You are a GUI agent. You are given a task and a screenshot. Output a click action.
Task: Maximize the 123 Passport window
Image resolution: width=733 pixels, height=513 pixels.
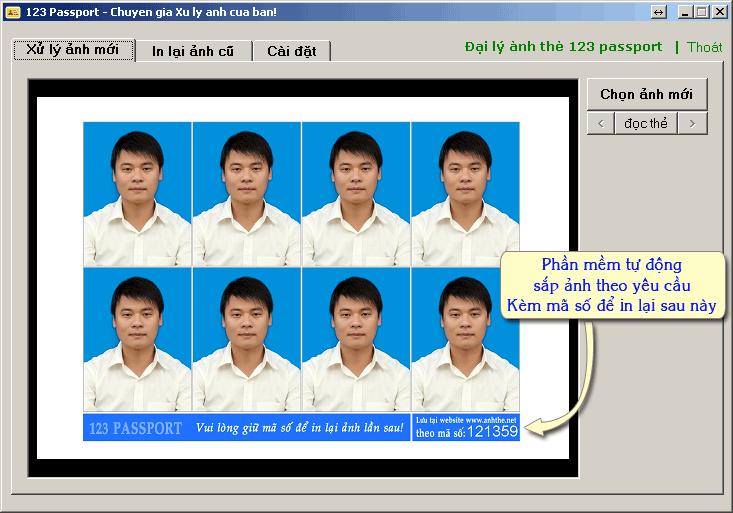tap(702, 12)
